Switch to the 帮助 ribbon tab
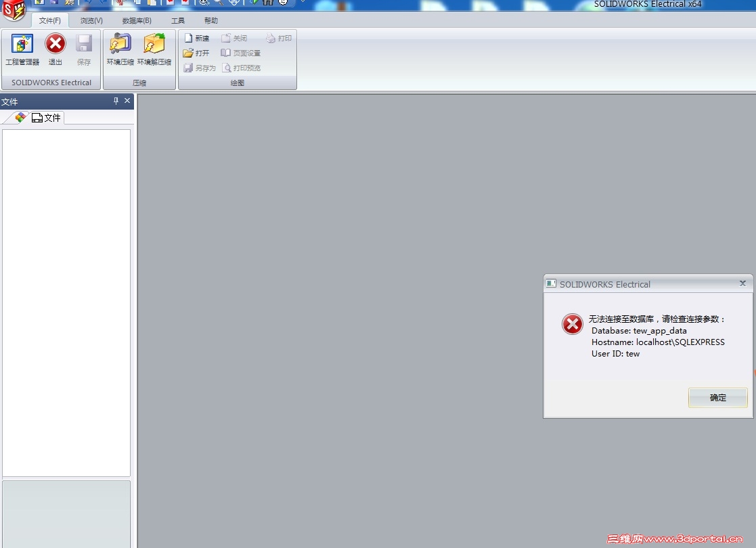The width and height of the screenshot is (756, 548). [210, 21]
